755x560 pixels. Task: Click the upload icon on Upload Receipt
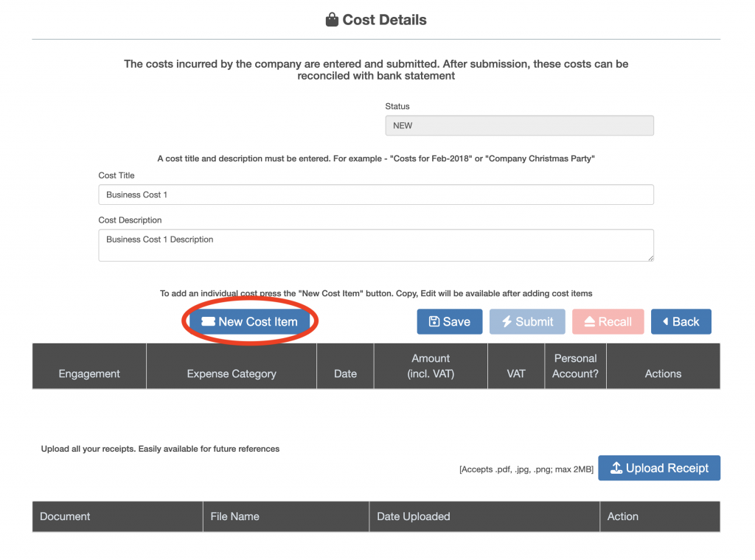click(616, 469)
